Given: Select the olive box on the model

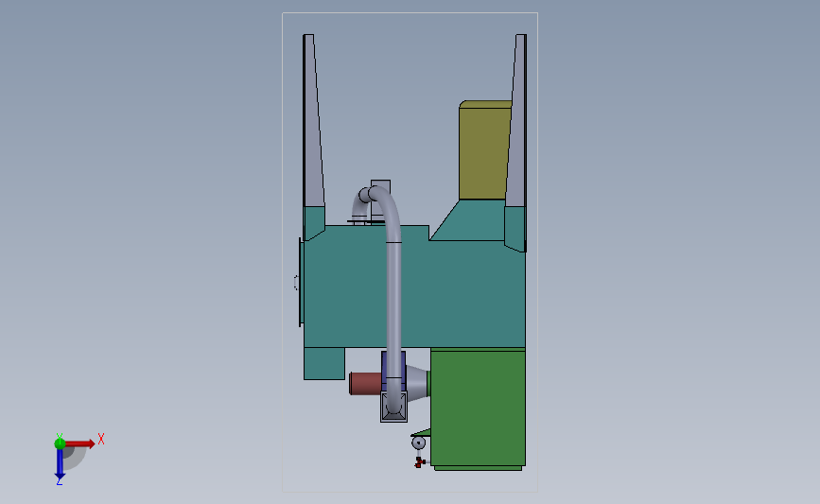Looking at the screenshot, I should 483,150.
